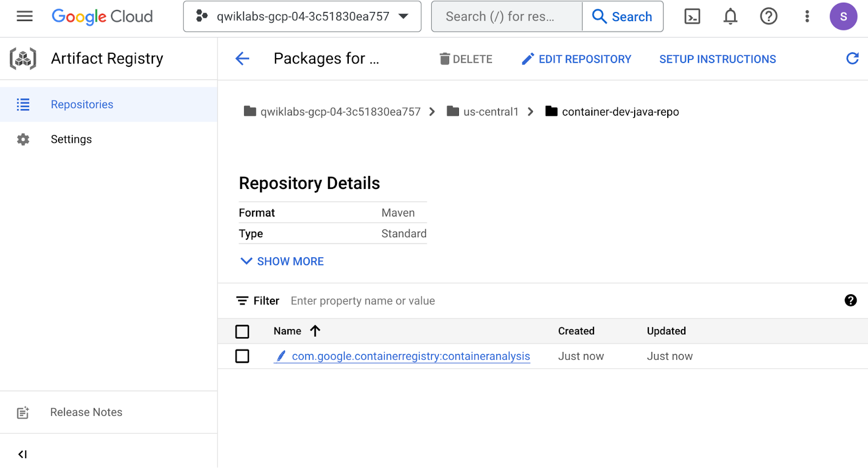Image resolution: width=868 pixels, height=468 pixels.
Task: Collapse the side navigation panel
Action: click(x=22, y=454)
